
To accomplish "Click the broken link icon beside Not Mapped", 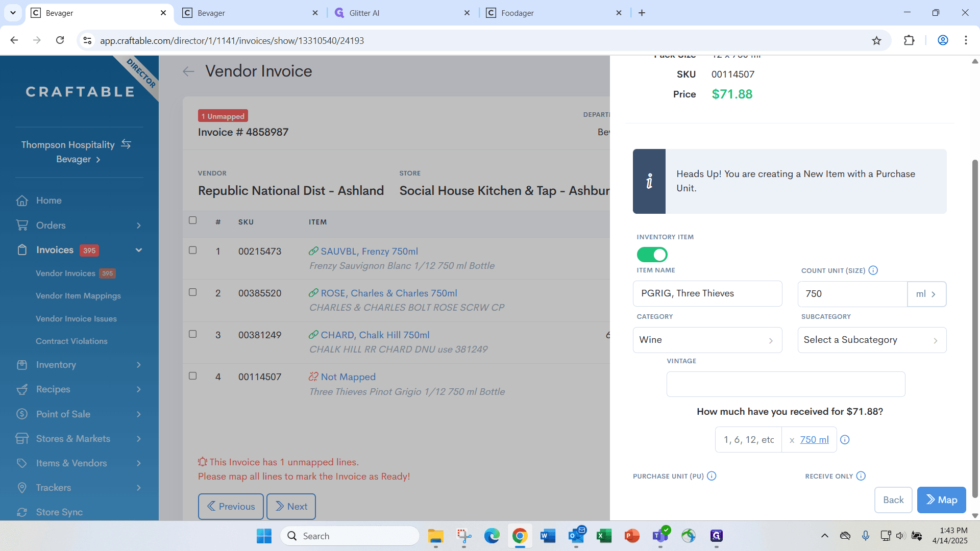I will pyautogui.click(x=313, y=377).
